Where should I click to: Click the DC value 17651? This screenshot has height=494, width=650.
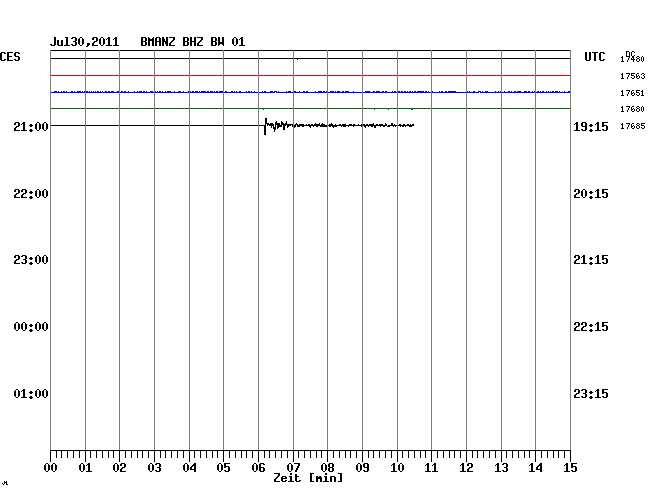[x=633, y=93]
